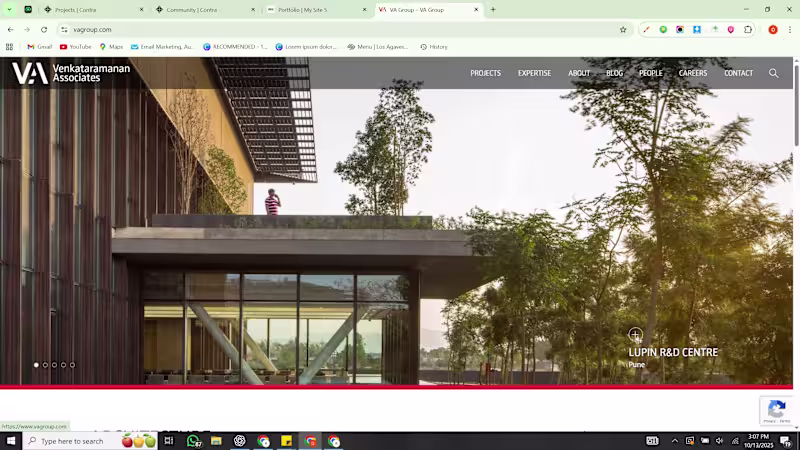This screenshot has height=450, width=800.
Task: Open the Lorem ipsum dolor bookmark
Action: [306, 46]
